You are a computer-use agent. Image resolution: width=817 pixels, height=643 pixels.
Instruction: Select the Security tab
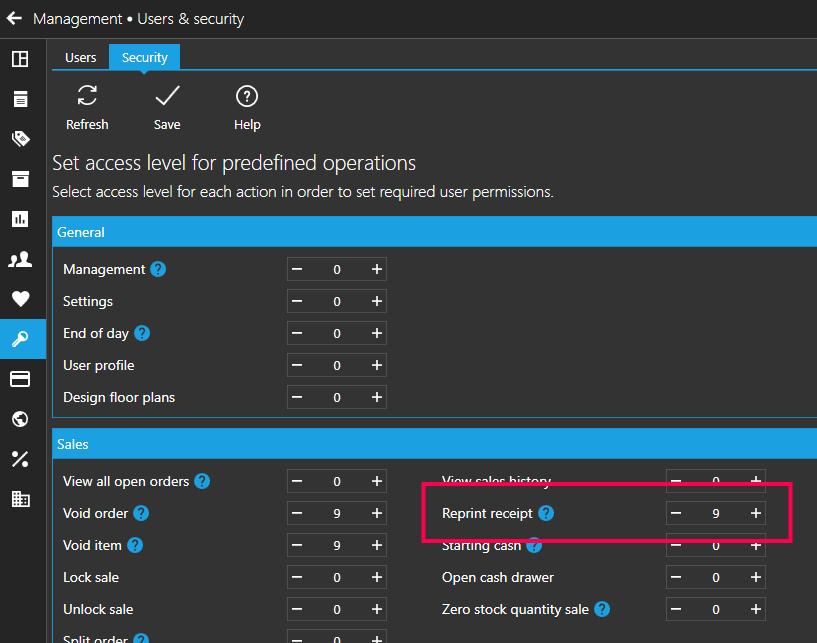click(x=145, y=57)
